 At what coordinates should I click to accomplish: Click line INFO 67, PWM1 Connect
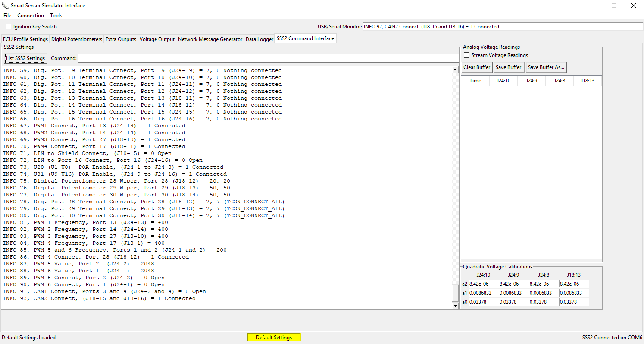94,126
